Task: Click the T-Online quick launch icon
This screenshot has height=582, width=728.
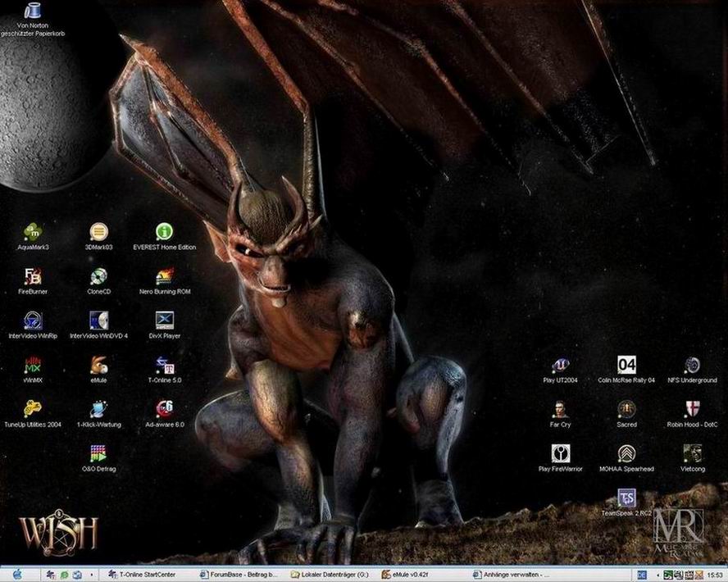Action: pyautogui.click(x=51, y=575)
